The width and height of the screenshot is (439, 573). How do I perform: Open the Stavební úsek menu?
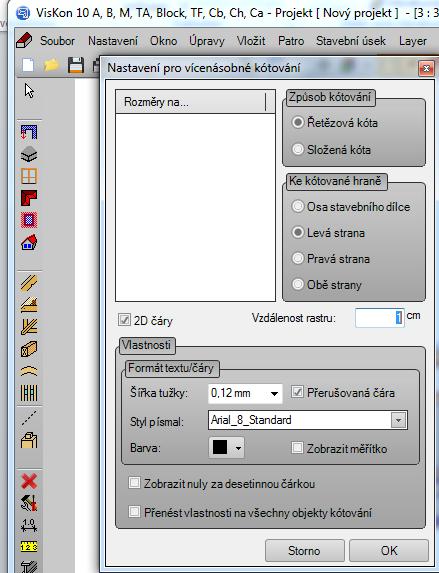pyautogui.click(x=351, y=41)
